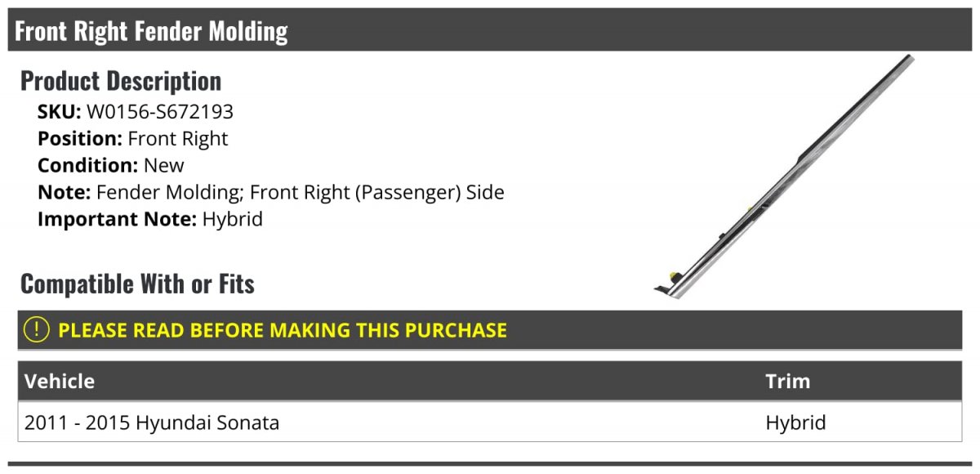
Task: Open the fender molding product image
Action: pos(783,175)
